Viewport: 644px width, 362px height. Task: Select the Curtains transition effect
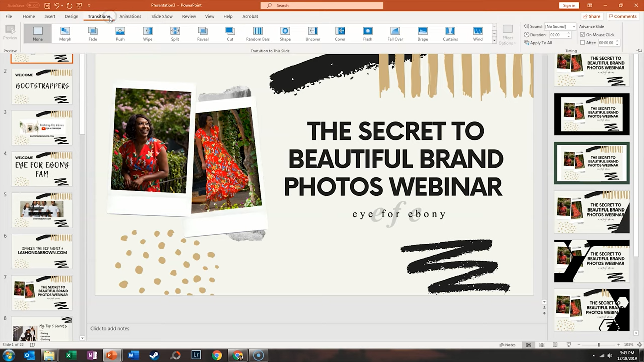pyautogui.click(x=450, y=34)
